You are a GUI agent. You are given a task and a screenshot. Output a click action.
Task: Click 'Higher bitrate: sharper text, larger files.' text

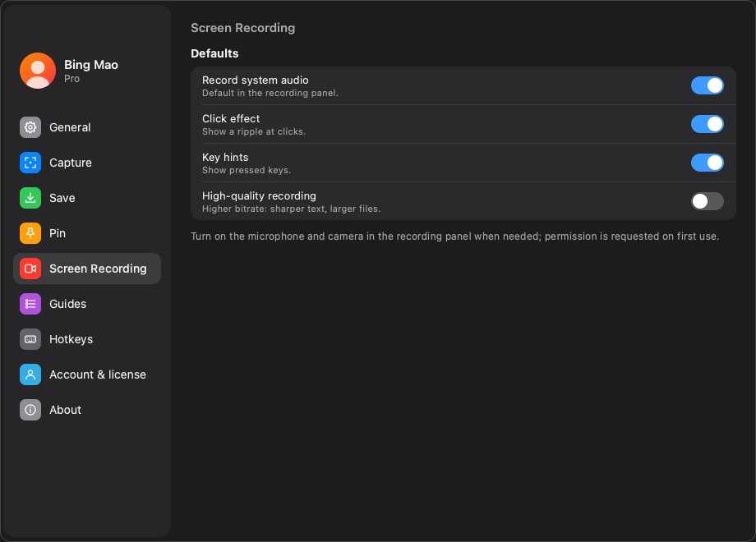[291, 209]
